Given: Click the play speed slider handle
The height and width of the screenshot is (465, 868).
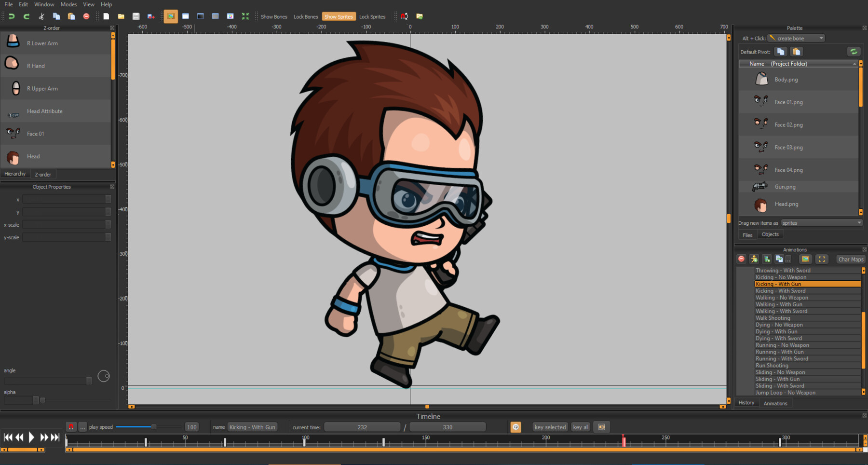Looking at the screenshot, I should 154,427.
